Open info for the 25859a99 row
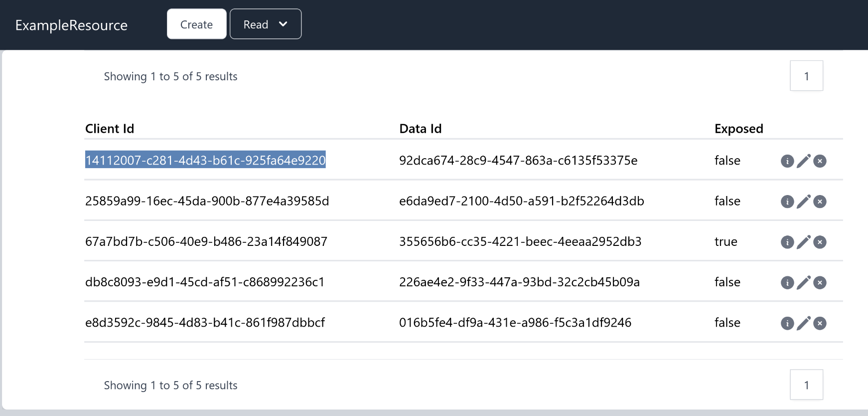The image size is (868, 416). pos(787,202)
